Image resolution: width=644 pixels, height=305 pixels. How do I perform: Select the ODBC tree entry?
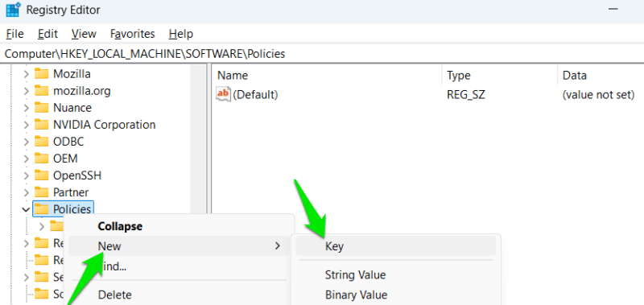[x=68, y=142]
